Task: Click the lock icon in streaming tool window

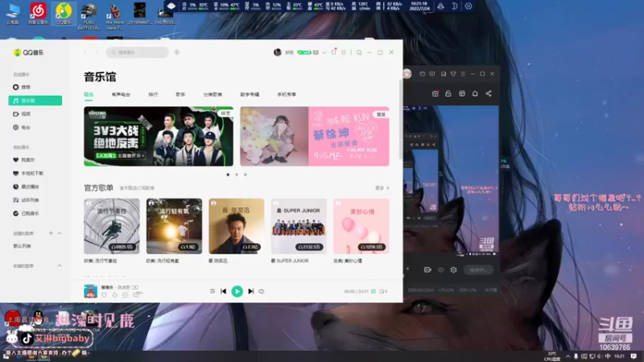Action: (x=448, y=93)
